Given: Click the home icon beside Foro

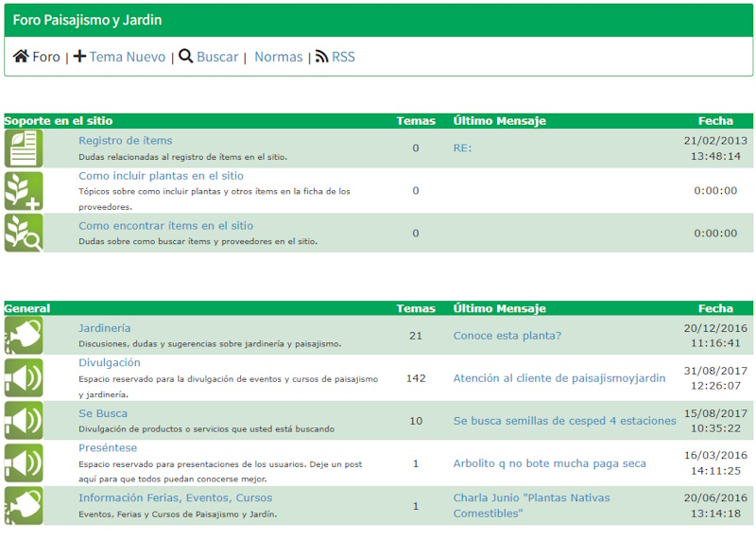Looking at the screenshot, I should pos(21,57).
